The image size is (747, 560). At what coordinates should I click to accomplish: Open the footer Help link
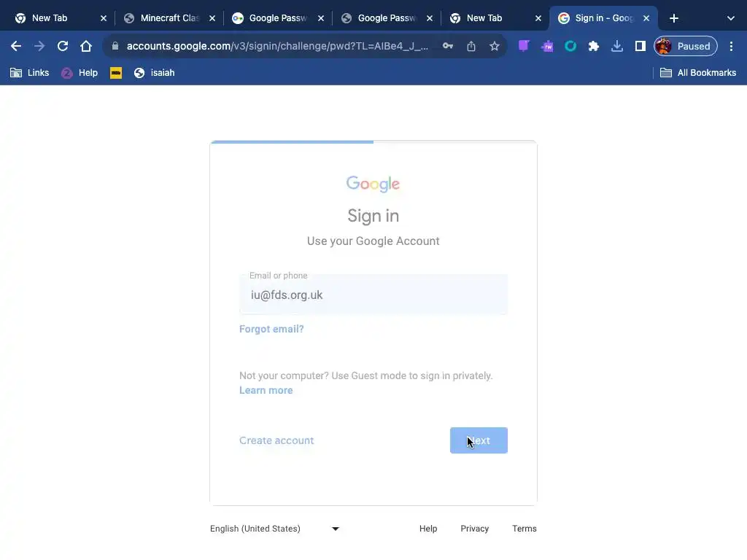[x=428, y=529]
